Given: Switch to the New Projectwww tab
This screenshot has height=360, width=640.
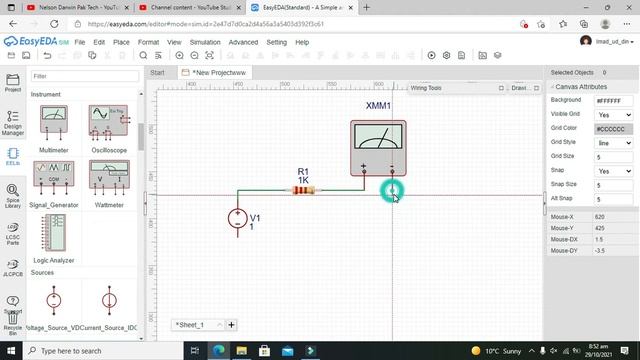Looking at the screenshot, I should [x=214, y=73].
